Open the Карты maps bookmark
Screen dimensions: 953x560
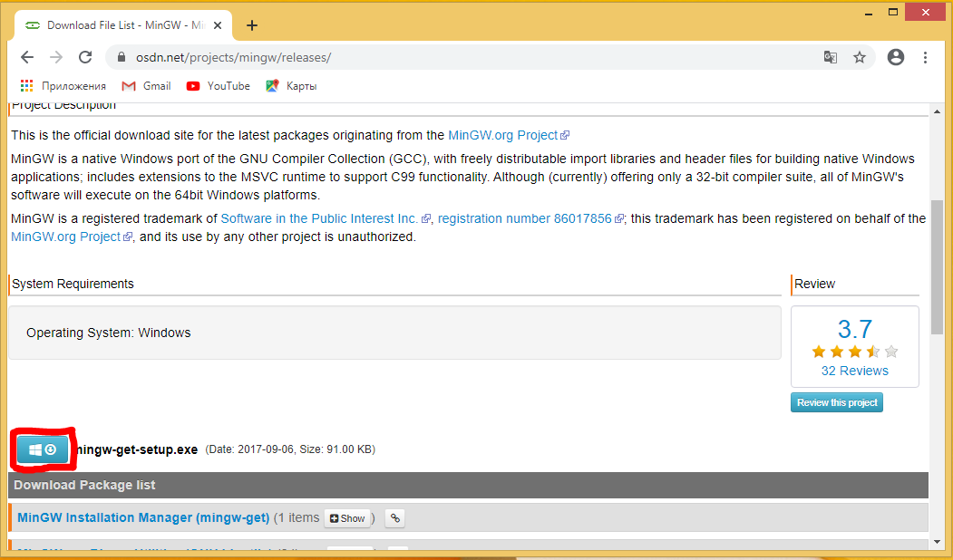(x=291, y=86)
